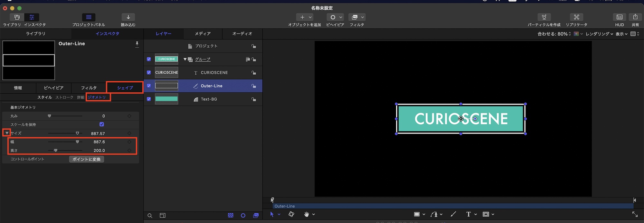Click the Make Particles (パーティクルを作成) icon
644x223 pixels.
click(544, 17)
